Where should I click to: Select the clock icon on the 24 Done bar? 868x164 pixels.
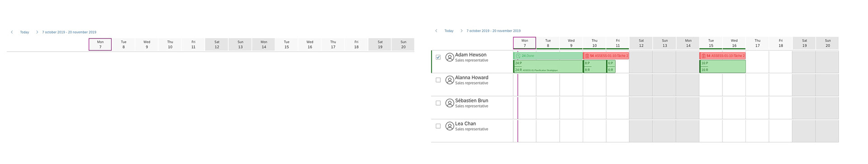coord(518,56)
